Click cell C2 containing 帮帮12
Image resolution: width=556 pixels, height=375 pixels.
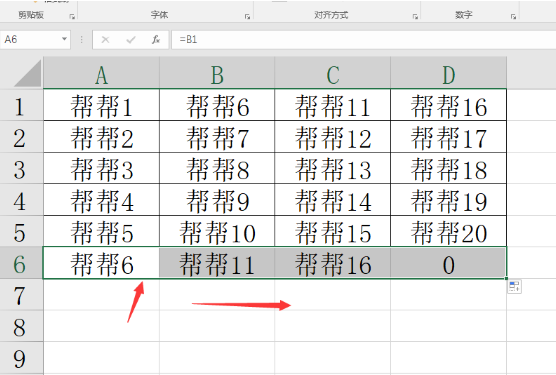333,136
